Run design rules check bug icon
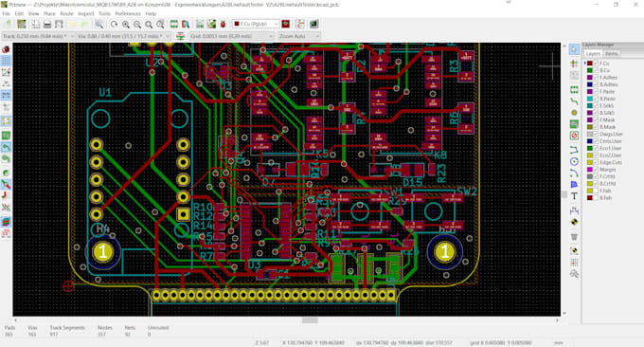The width and height of the screenshot is (644, 347). (223, 25)
